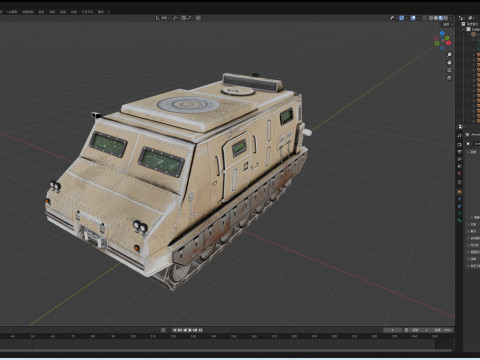Open the Output properties tab

[x=459, y=152]
